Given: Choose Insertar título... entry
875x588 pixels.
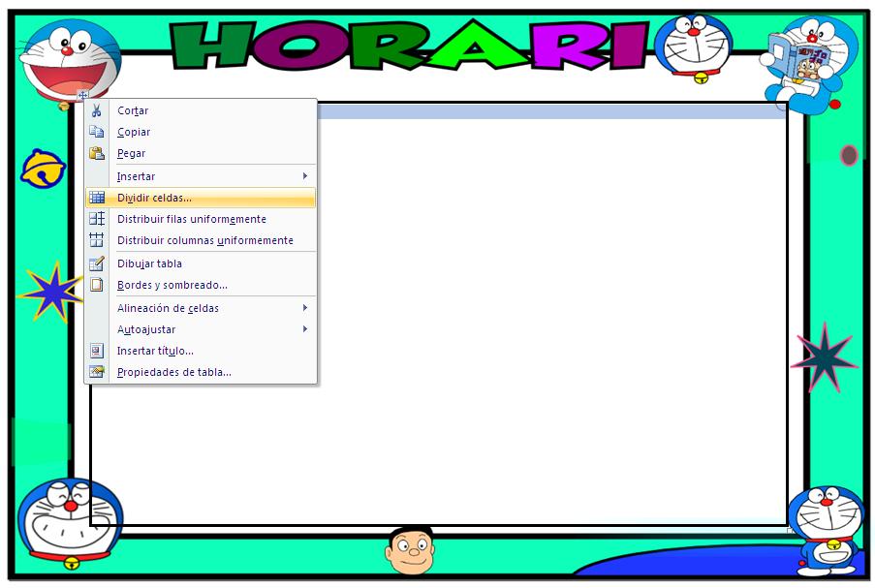Looking at the screenshot, I should pos(201,351).
